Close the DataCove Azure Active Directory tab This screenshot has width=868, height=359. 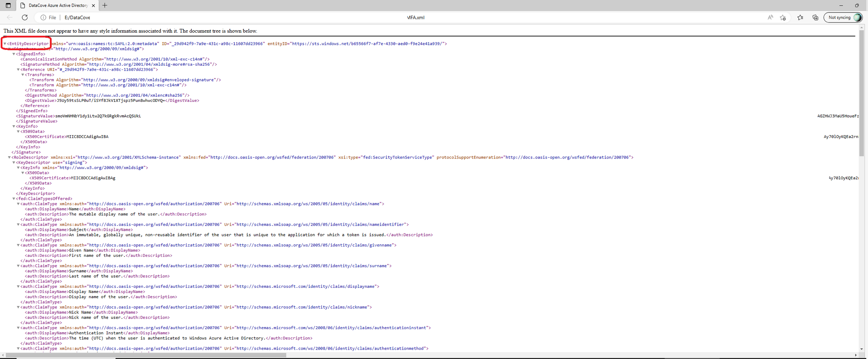point(93,6)
